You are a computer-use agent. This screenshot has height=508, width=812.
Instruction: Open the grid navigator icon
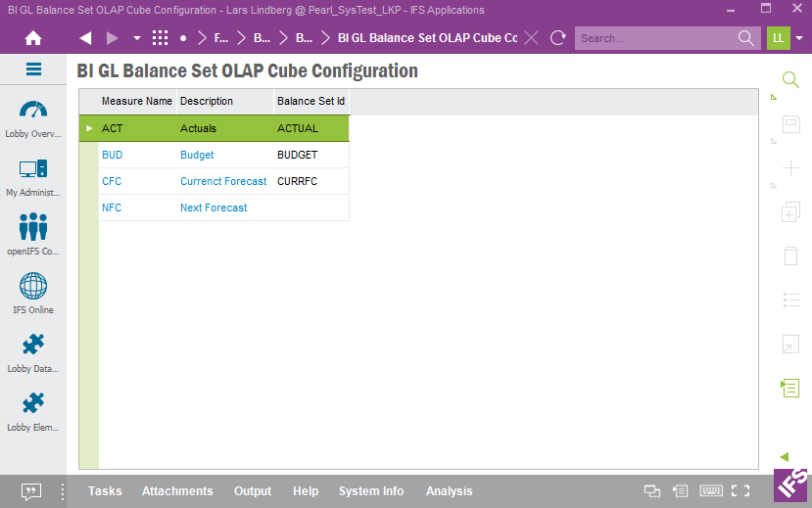tap(160, 38)
